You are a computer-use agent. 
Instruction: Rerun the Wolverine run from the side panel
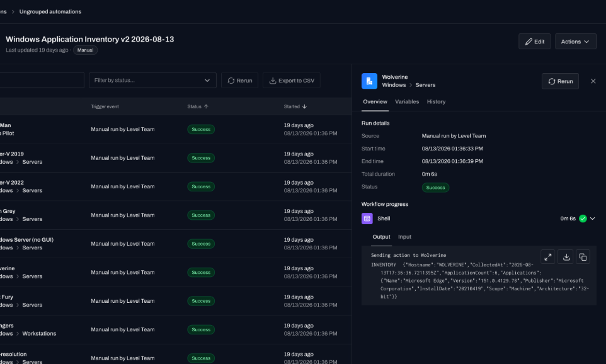click(560, 81)
